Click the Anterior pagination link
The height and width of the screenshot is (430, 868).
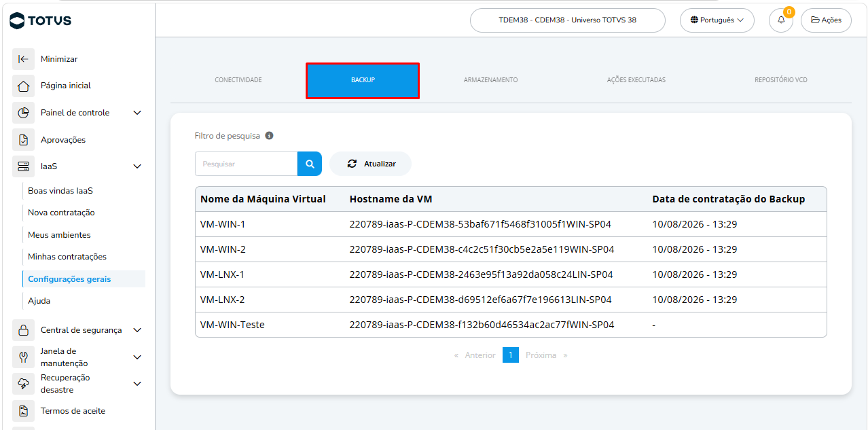pyautogui.click(x=480, y=355)
